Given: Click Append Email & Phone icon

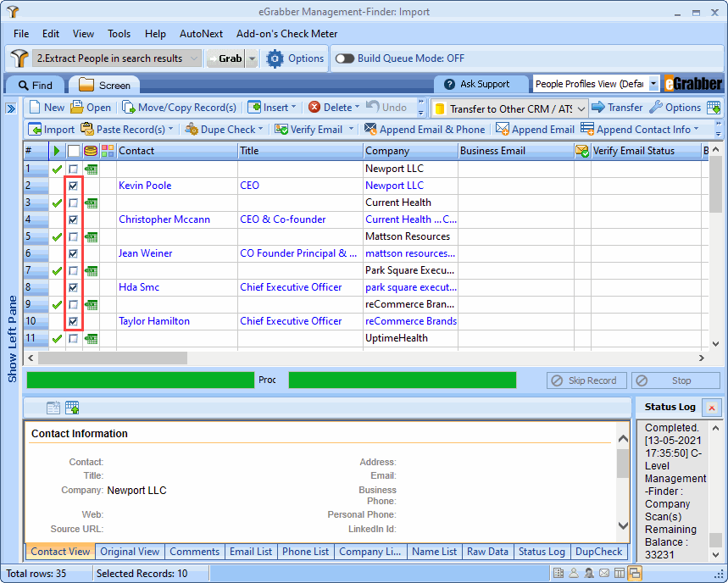Looking at the screenshot, I should click(x=370, y=130).
